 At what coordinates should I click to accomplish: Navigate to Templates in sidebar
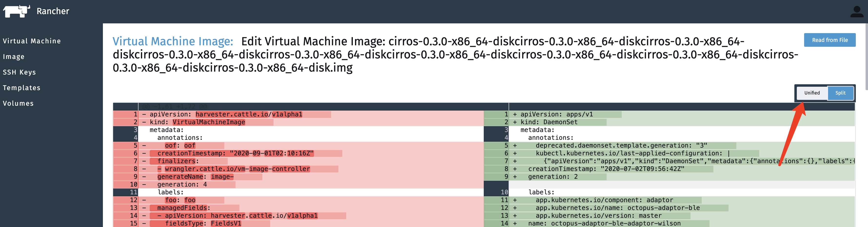21,88
